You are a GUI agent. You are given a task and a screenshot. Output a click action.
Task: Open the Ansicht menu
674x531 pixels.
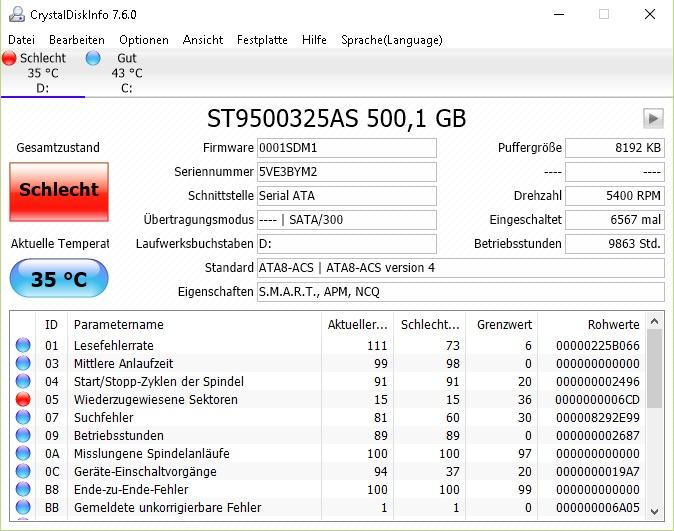[203, 40]
